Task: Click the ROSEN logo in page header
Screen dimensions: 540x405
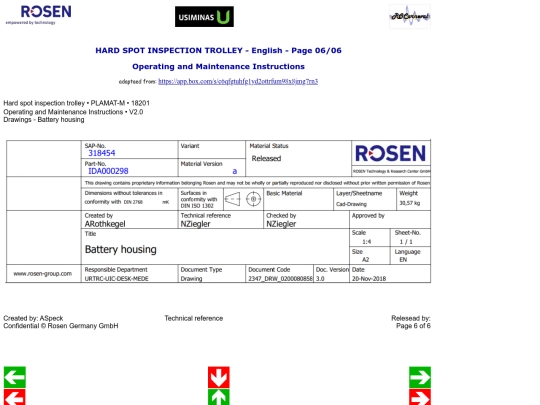Action: pyautogui.click(x=39, y=14)
